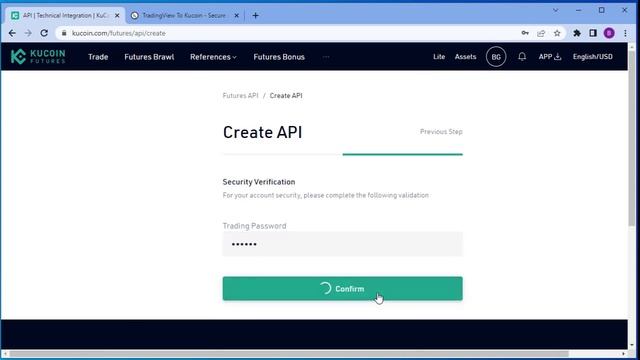Screen dimensions: 640x360
Task: Open Chrome three-dot menu
Action: (625, 33)
